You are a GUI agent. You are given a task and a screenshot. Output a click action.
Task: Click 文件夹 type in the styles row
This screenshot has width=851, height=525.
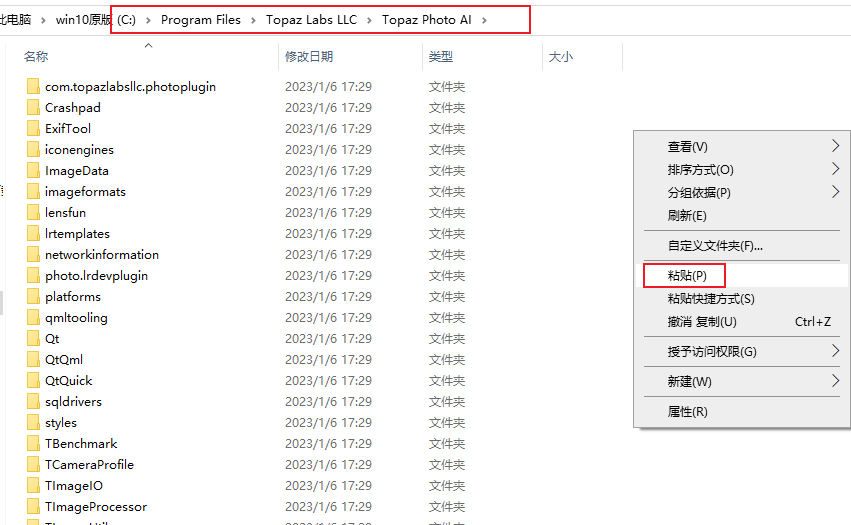447,422
